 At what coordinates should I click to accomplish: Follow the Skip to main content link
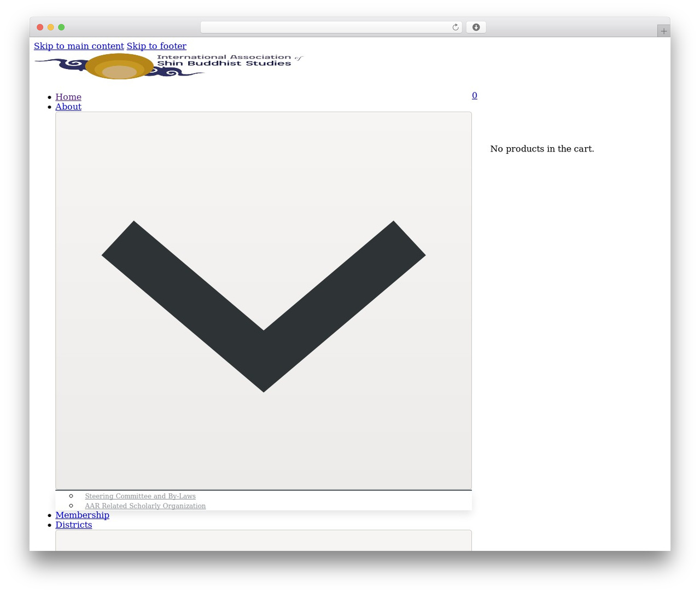point(79,46)
